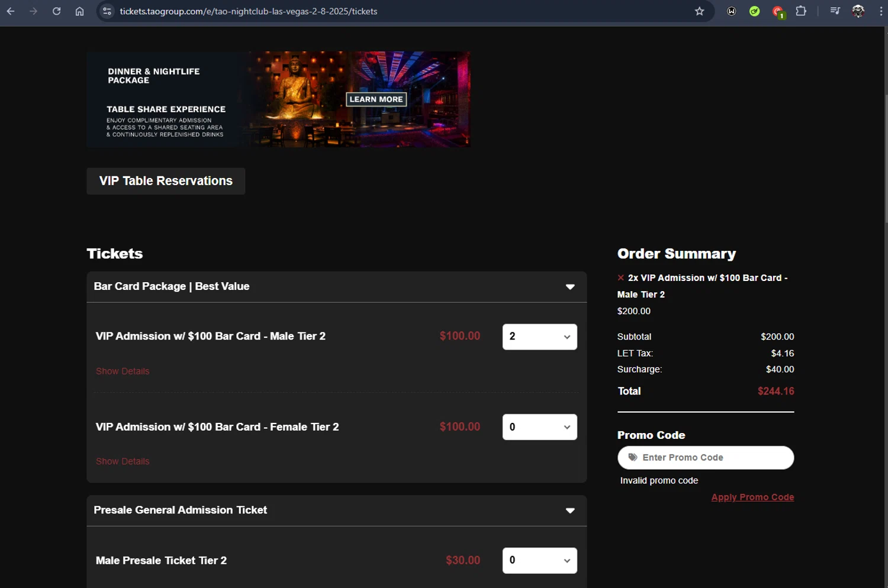Image resolution: width=888 pixels, height=588 pixels.
Task: Click the Dinner & Nightlife Package banner image
Action: 278,99
